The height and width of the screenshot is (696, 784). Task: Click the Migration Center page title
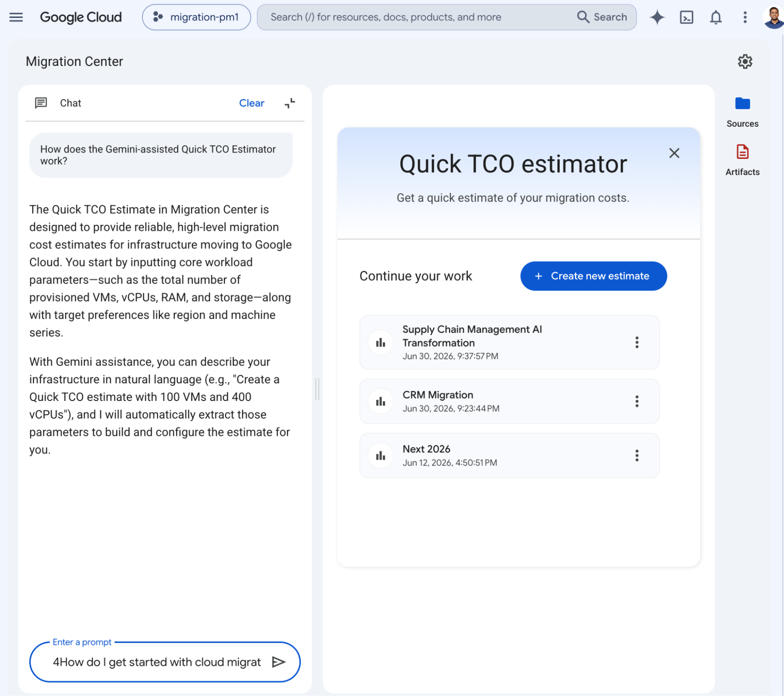pos(75,62)
